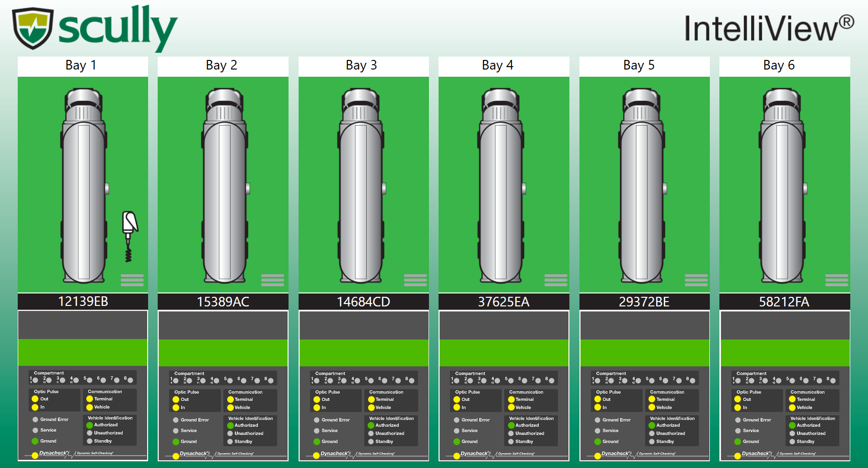
Task: Click vehicle ID 58212FA
Action: tap(785, 302)
